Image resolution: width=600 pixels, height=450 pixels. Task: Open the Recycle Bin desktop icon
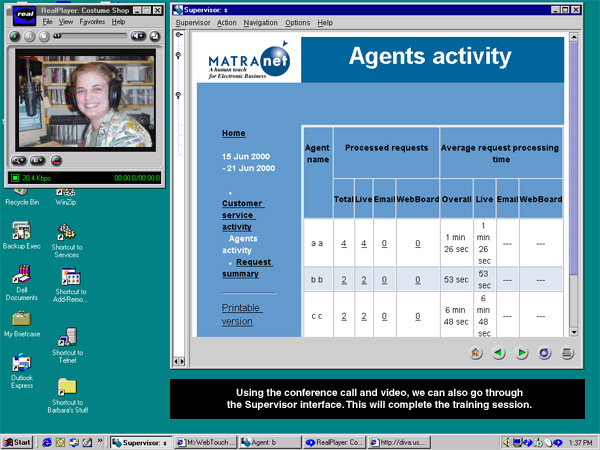(x=22, y=197)
